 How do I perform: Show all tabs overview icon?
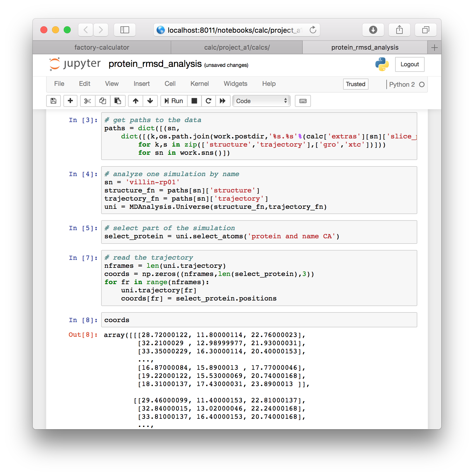pyautogui.click(x=426, y=30)
